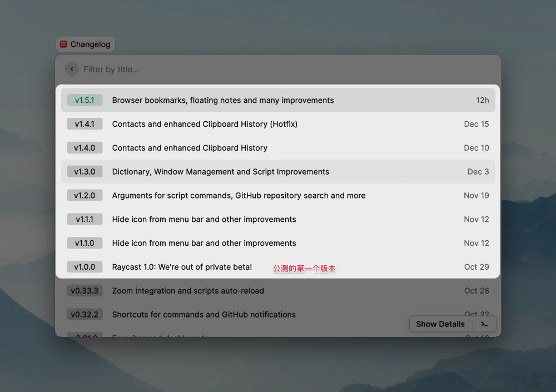Image resolution: width=556 pixels, height=392 pixels.
Task: Click the "12h" timestamp
Action: [482, 100]
